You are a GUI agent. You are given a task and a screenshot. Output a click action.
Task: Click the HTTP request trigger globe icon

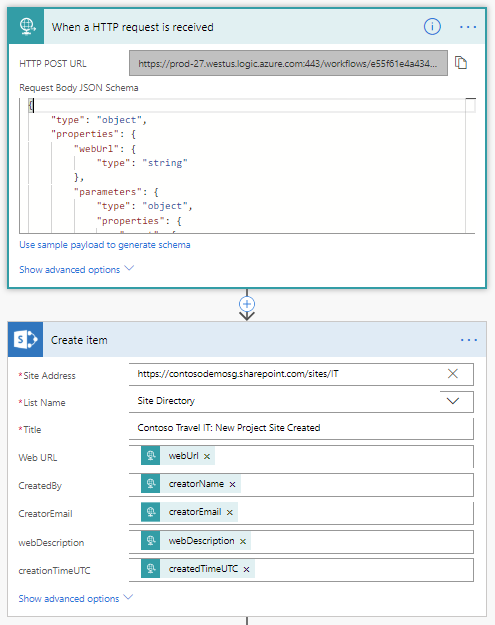26,26
